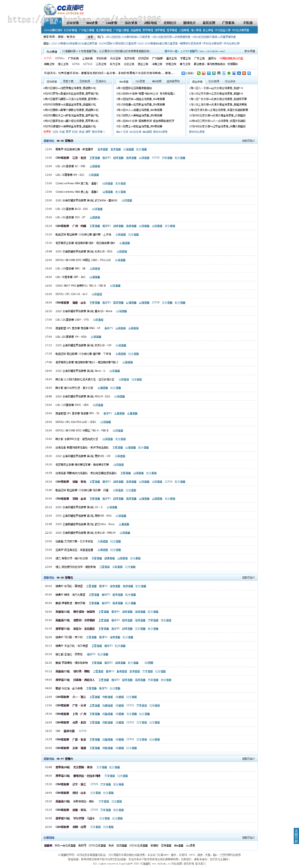Switch to the NBA视频 tab
Image resolution: width=299 pixels, height=868 pixels.
[156, 81]
